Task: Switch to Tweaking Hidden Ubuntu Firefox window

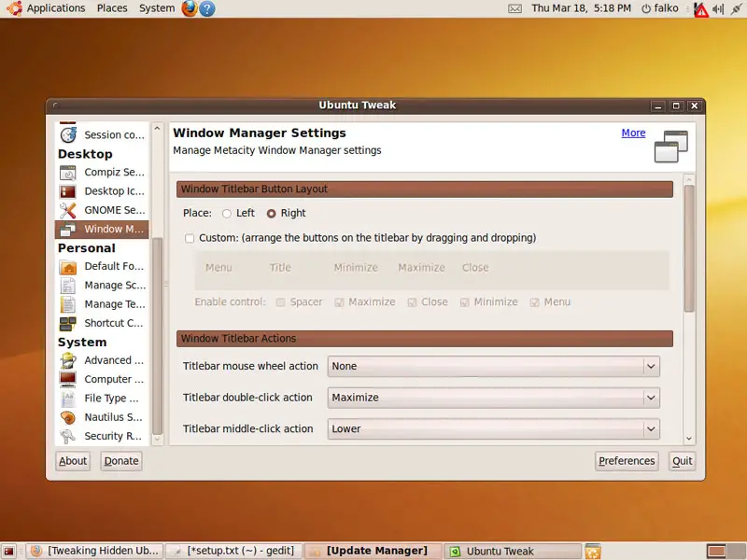Action: 95,551
